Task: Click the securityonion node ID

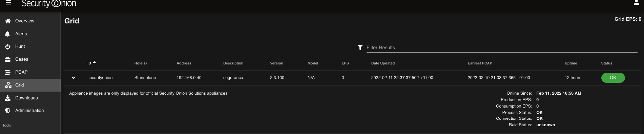Action: coord(100,78)
